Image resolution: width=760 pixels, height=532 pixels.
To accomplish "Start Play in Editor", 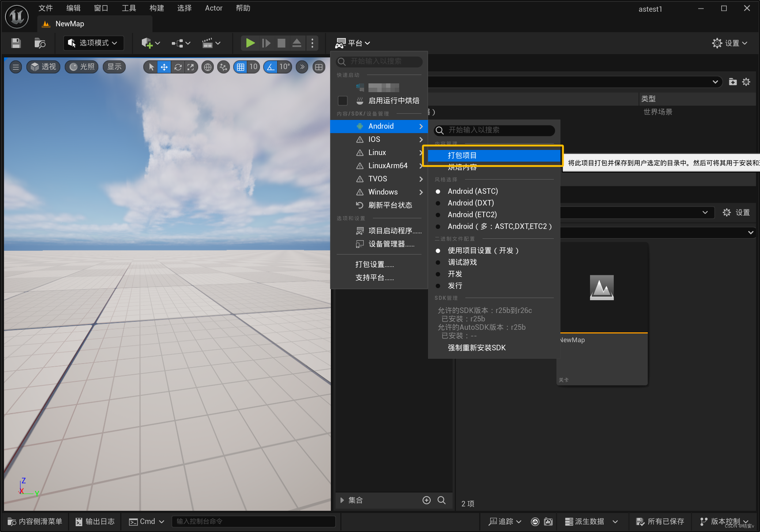I will click(x=250, y=43).
